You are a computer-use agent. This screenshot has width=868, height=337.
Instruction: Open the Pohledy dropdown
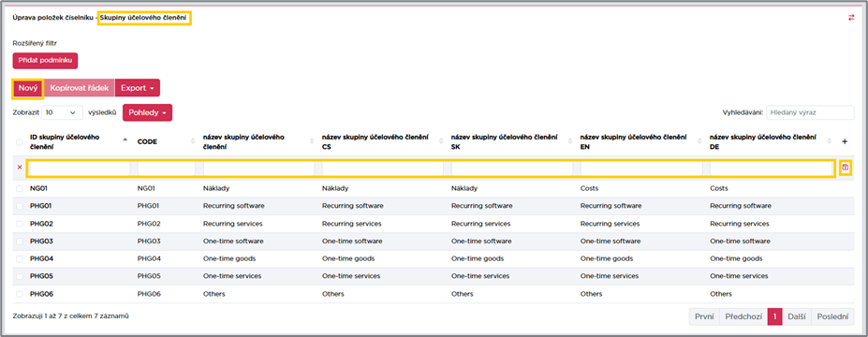pyautogui.click(x=147, y=113)
